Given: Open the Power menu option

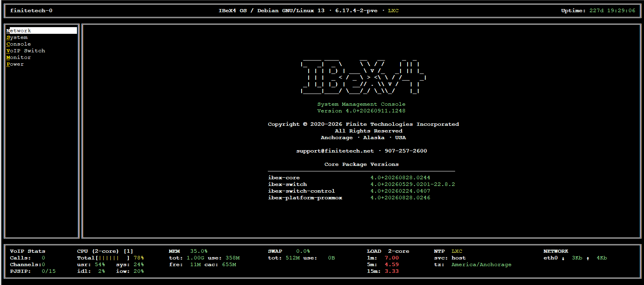Looking at the screenshot, I should pos(15,64).
